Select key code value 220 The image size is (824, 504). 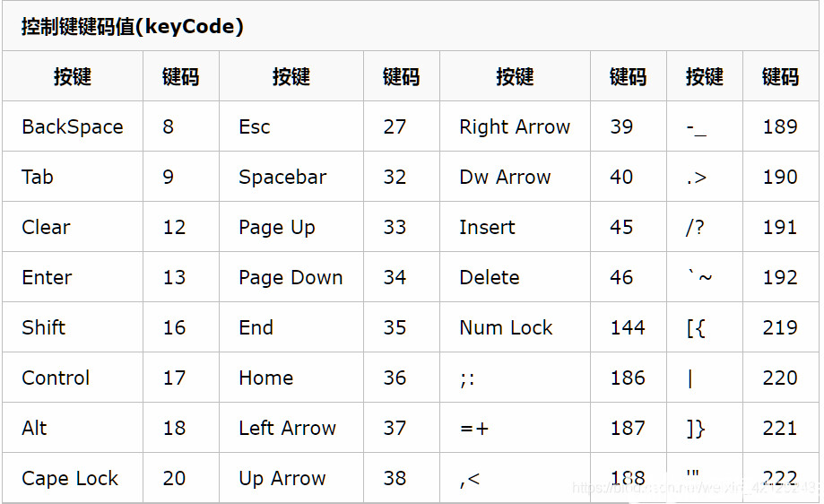tap(781, 378)
